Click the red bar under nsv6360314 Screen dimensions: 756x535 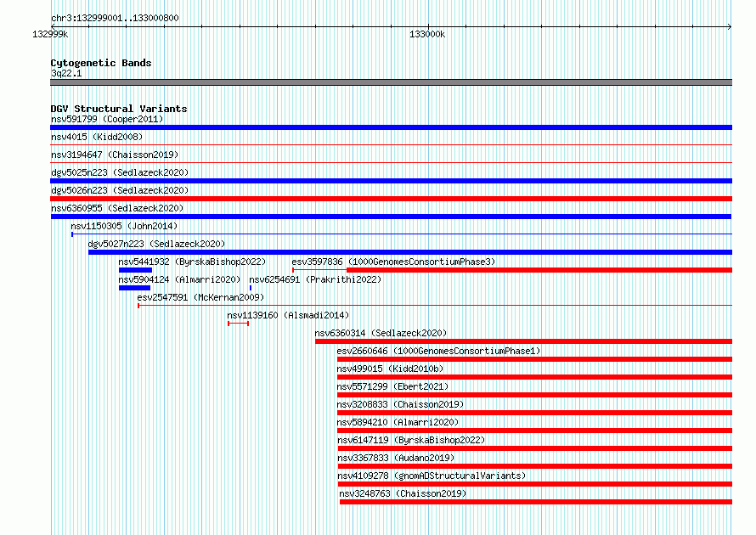pos(523,341)
